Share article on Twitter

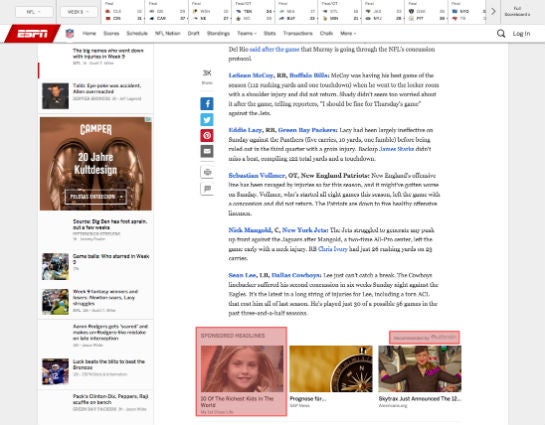(207, 120)
